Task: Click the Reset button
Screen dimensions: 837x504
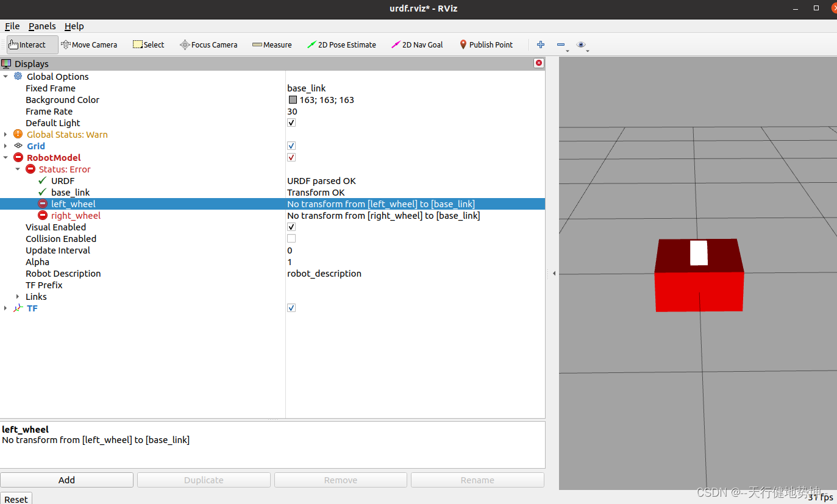Action: pyautogui.click(x=16, y=499)
